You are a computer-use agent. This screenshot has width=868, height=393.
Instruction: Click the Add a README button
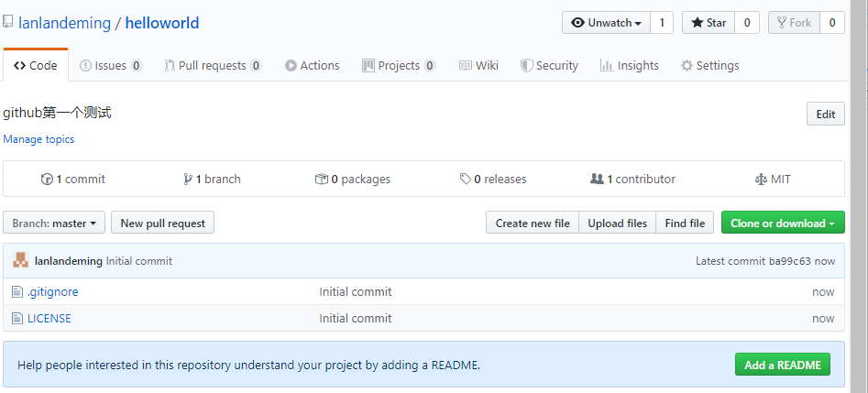point(783,365)
